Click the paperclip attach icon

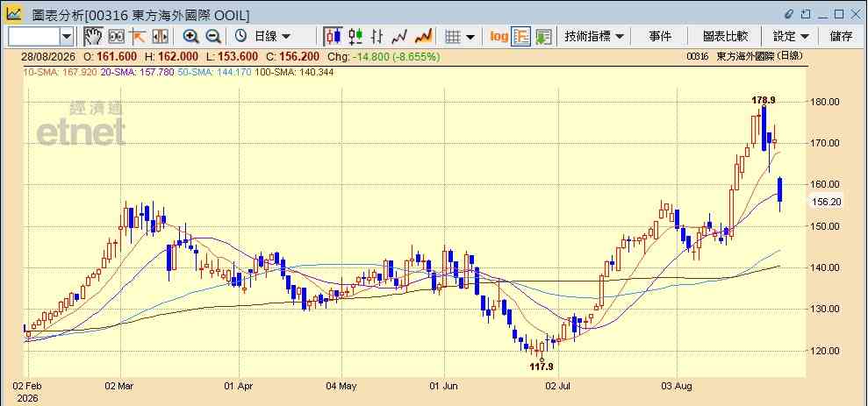click(x=789, y=14)
